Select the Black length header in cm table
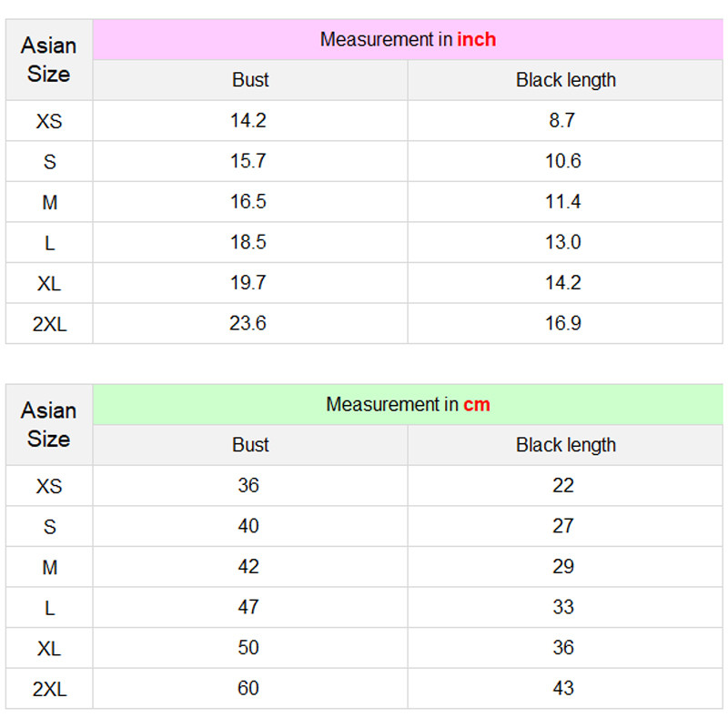 point(565,445)
